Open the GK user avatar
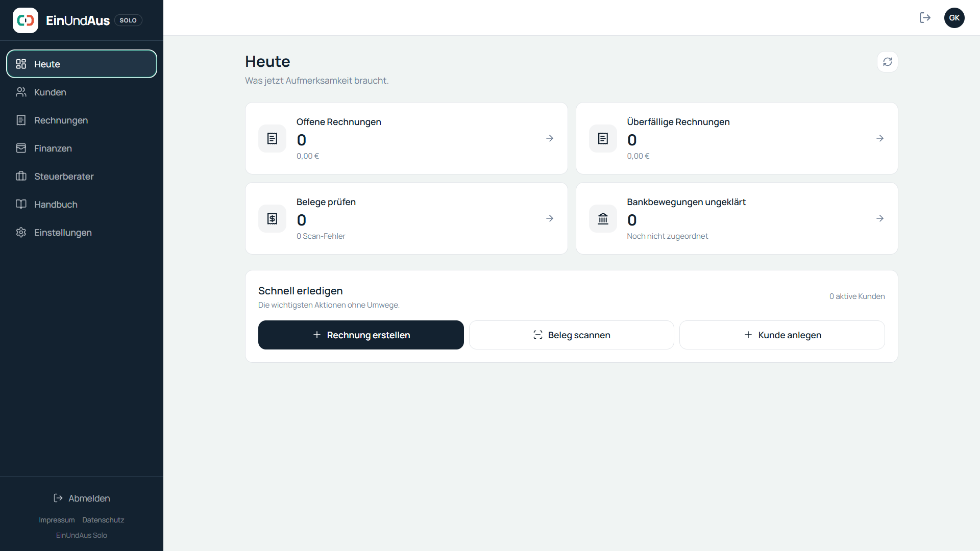This screenshot has height=551, width=980. [x=954, y=18]
